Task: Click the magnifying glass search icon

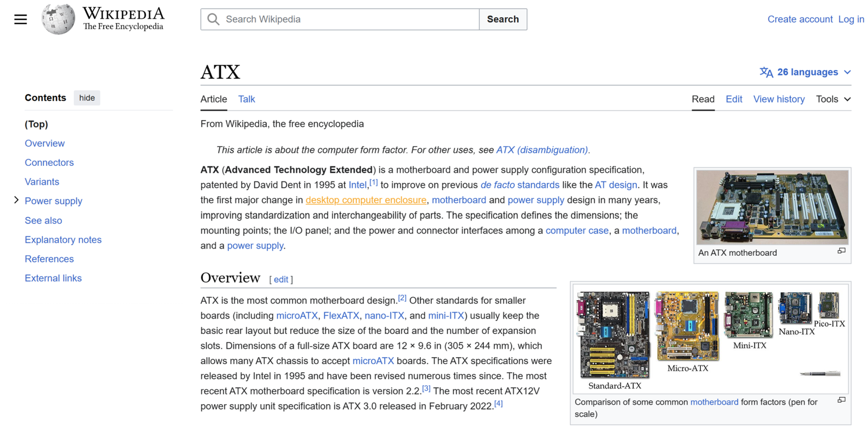Action: (x=214, y=20)
